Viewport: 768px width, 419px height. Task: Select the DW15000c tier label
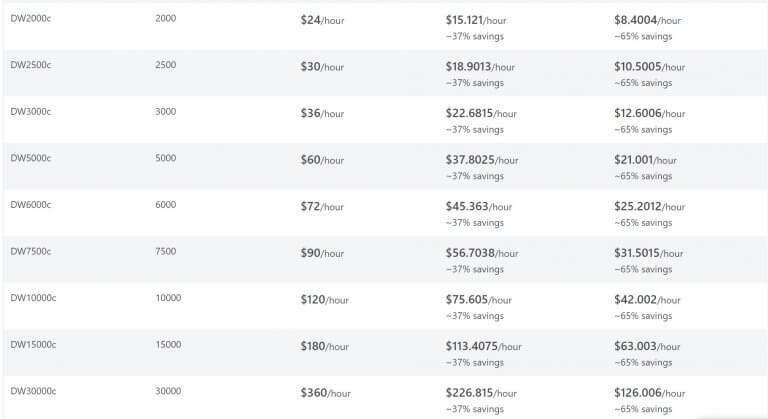[33, 345]
